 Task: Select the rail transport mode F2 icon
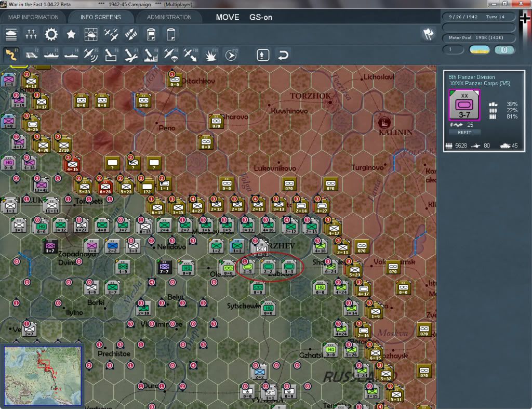click(x=31, y=55)
